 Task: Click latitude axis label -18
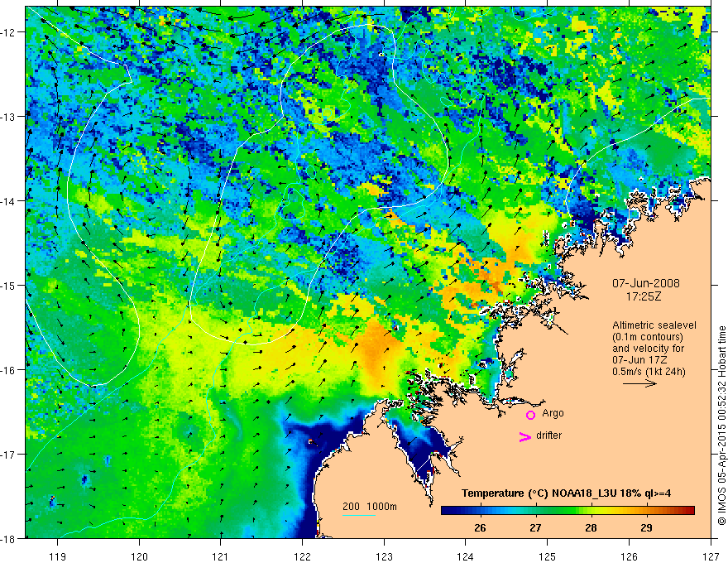(9, 539)
